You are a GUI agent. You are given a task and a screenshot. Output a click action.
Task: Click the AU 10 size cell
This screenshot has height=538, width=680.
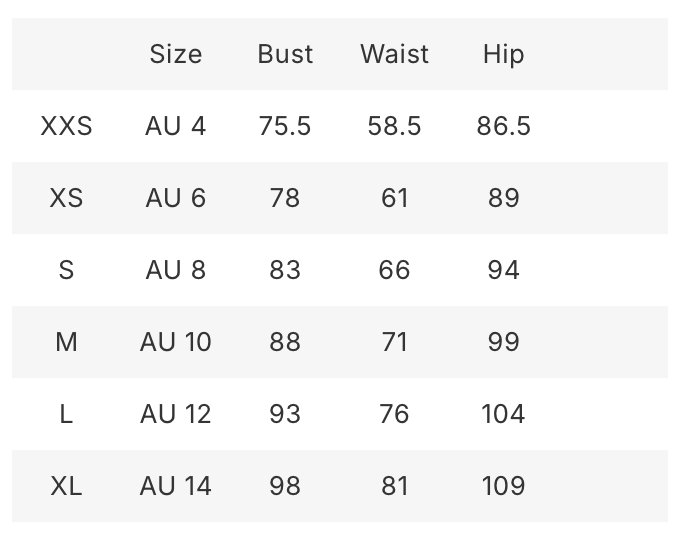point(175,342)
